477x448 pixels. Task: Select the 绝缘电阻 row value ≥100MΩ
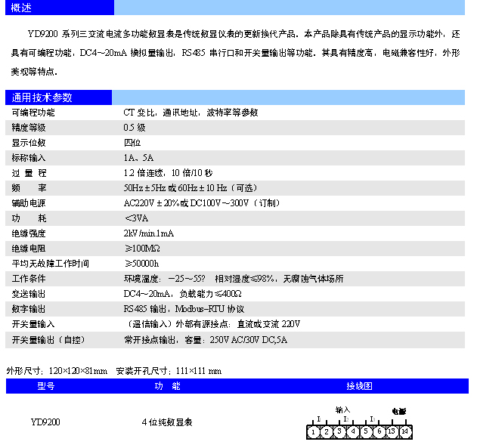coord(142,249)
